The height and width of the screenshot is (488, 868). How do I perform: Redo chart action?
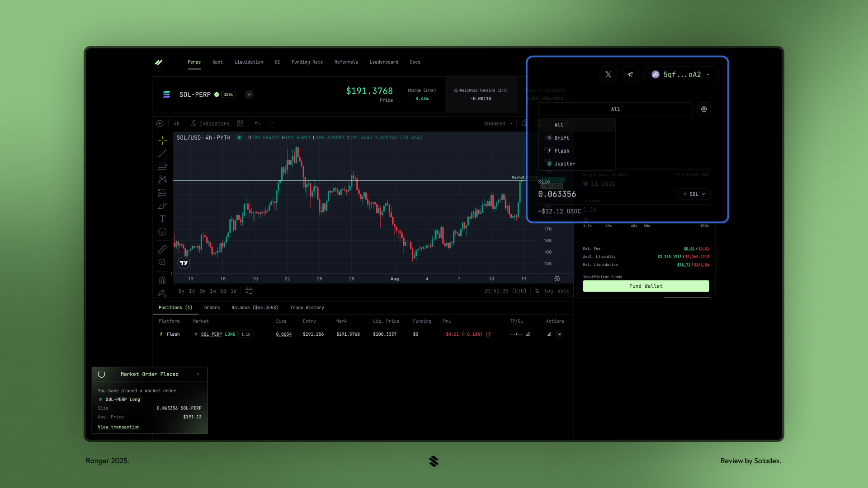tap(271, 123)
